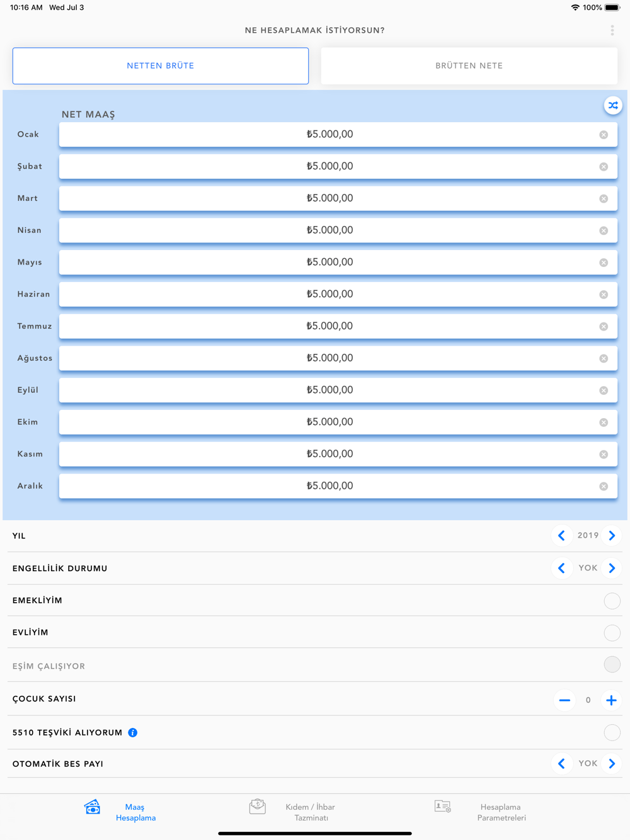Viewport: 630px width, 840px height.
Task: Clear the Şubat salary value
Action: click(604, 167)
